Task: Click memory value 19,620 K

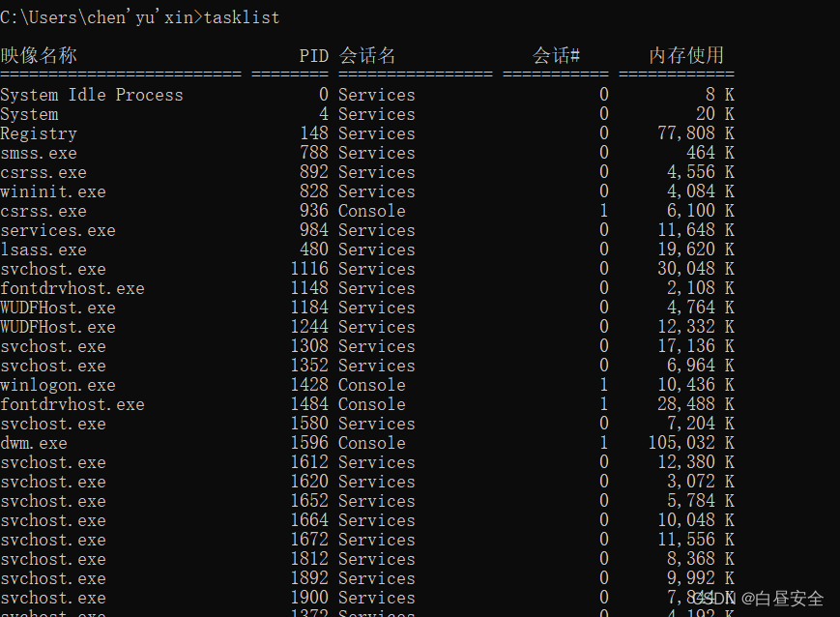Action: pyautogui.click(x=696, y=250)
